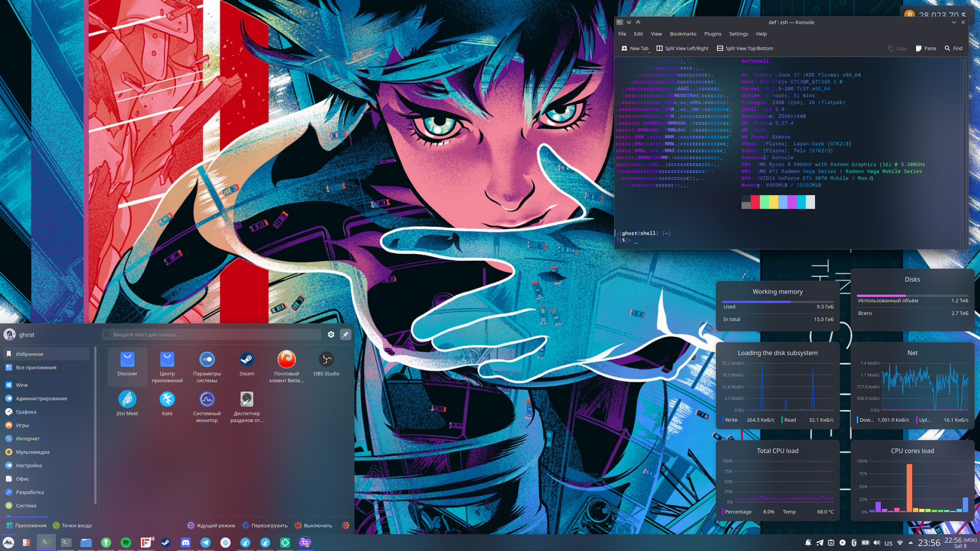Select Избранное category in launcher
980x551 pixels.
pos(46,354)
